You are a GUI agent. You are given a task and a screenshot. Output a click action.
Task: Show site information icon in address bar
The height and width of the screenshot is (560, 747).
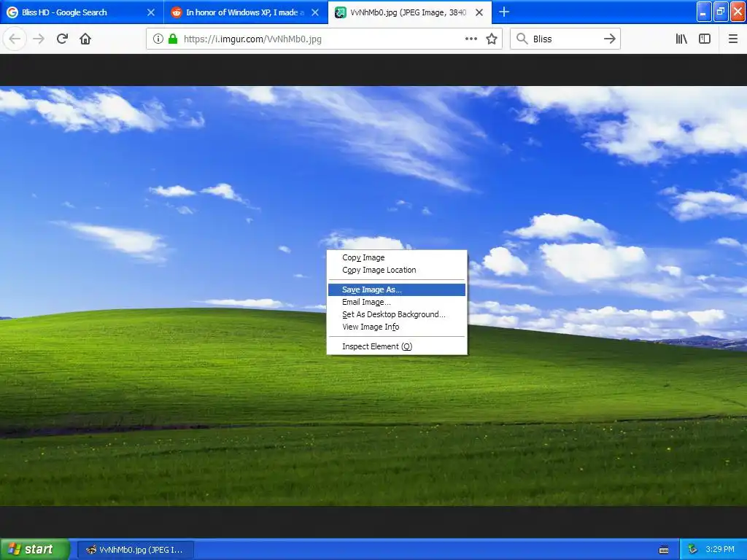point(158,39)
